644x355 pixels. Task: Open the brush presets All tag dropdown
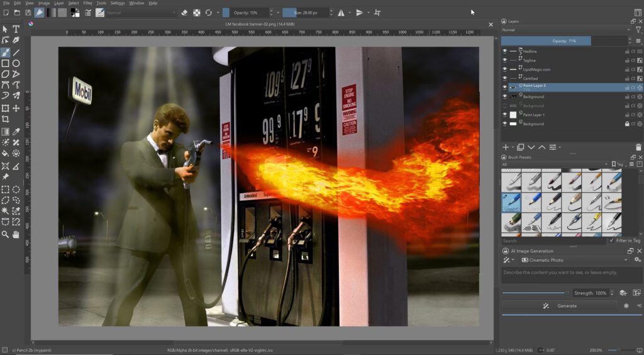(x=553, y=164)
